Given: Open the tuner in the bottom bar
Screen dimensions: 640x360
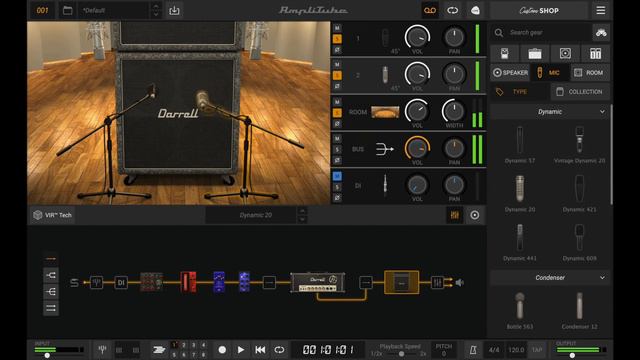Looking at the screenshot, I should click(102, 349).
